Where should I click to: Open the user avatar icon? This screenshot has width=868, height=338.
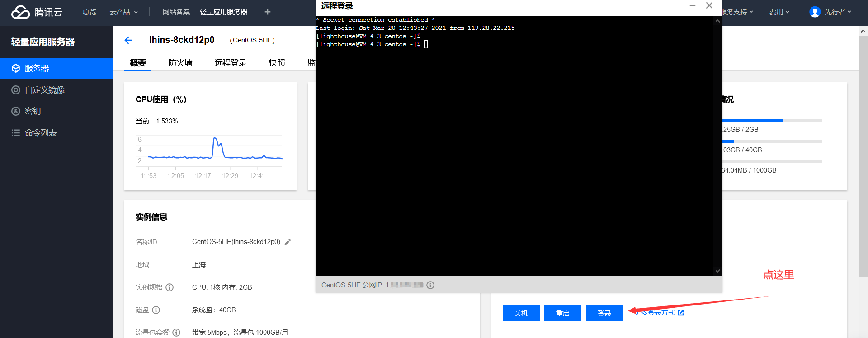(815, 12)
